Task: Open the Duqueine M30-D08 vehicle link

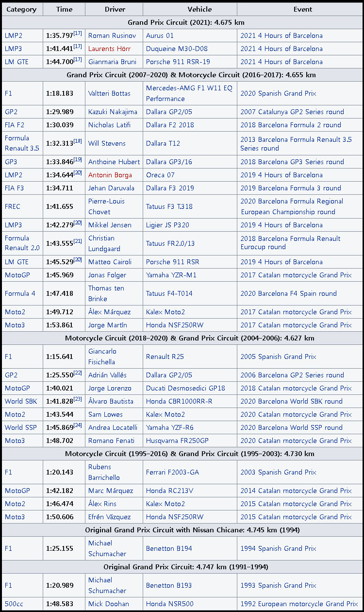Action: [177, 49]
